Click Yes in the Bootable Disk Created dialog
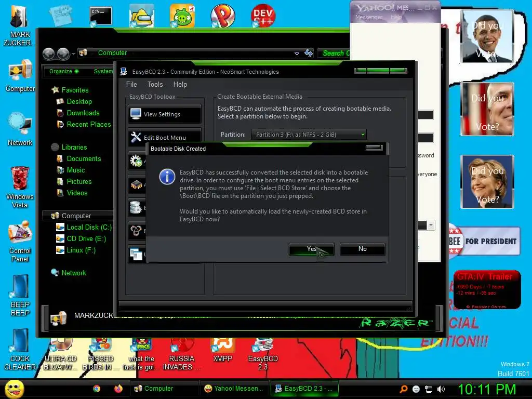 312,249
